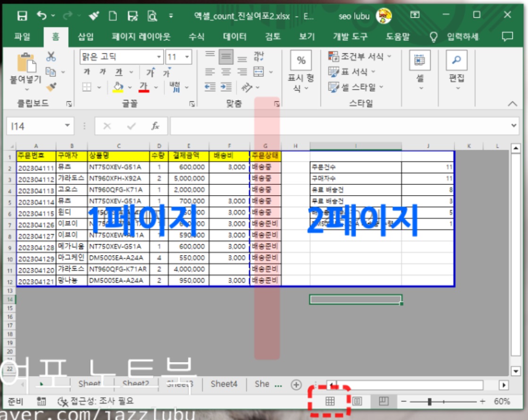Switch to the 보기 view tab

[307, 36]
